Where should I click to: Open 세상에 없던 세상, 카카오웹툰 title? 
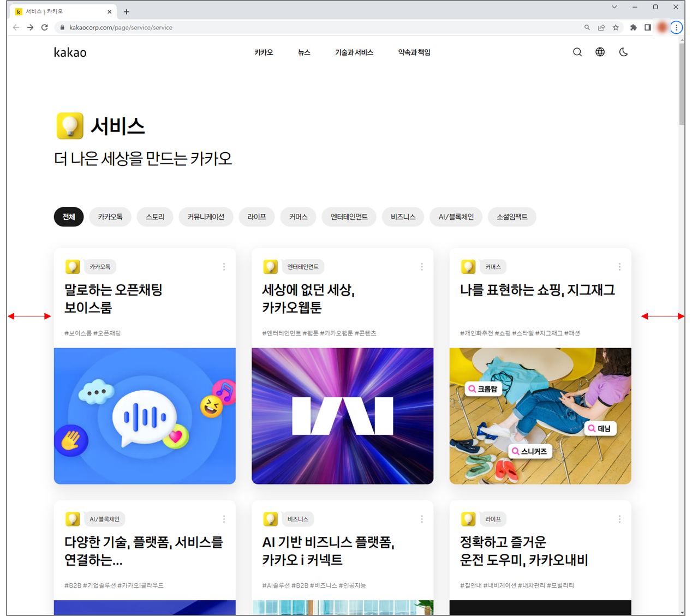tap(308, 298)
